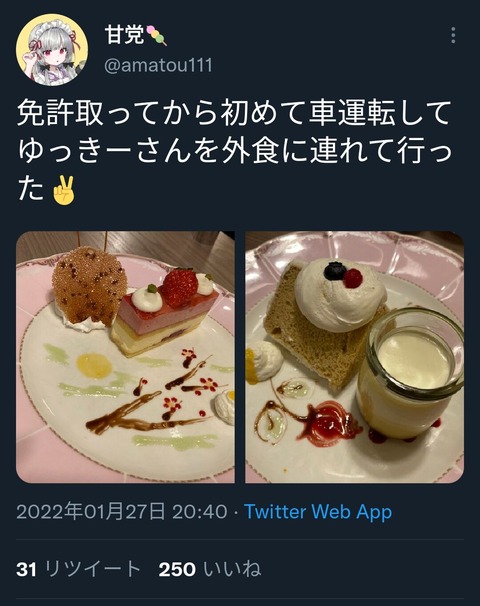Image resolution: width=480 pixels, height=606 pixels.
Task: Click the strawberry atop the cake photo
Action: [x=179, y=287]
